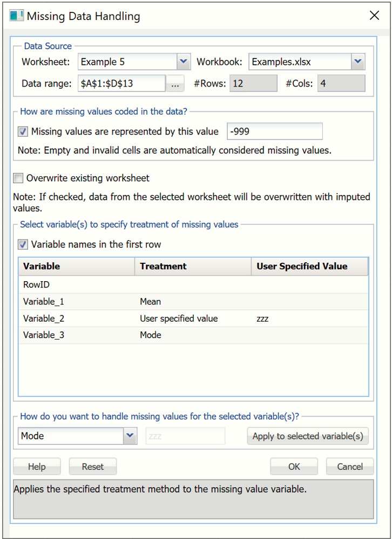Screen dimensions: 392x539
Task: Click the -999 missing value field
Action: [x=274, y=131]
